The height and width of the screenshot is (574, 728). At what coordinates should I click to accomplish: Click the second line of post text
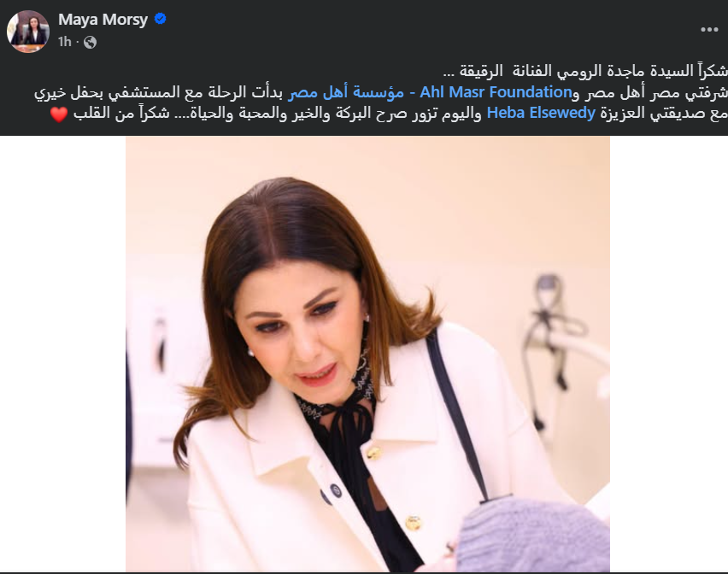click(x=381, y=92)
